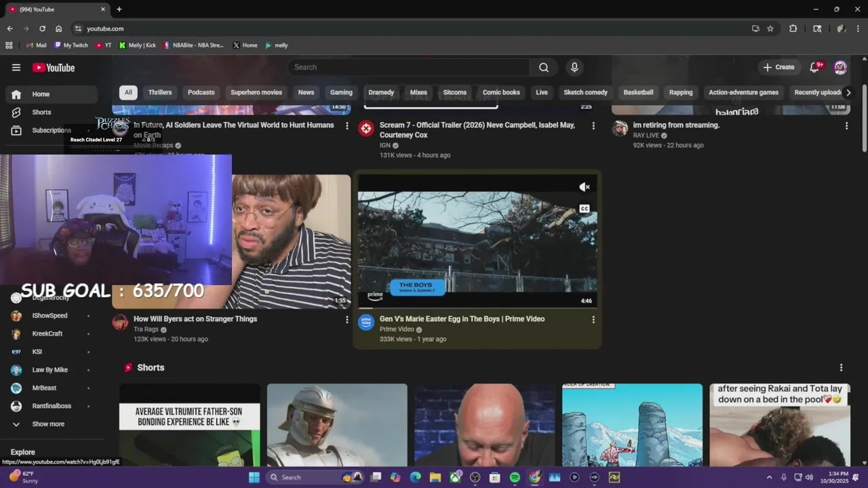
Task: Open the YouTube hamburger guide menu
Action: 16,67
